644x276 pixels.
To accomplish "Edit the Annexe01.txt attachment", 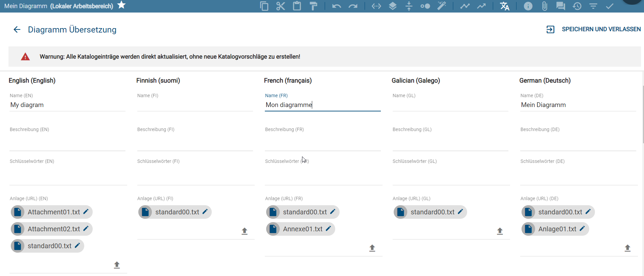I will [328, 229].
